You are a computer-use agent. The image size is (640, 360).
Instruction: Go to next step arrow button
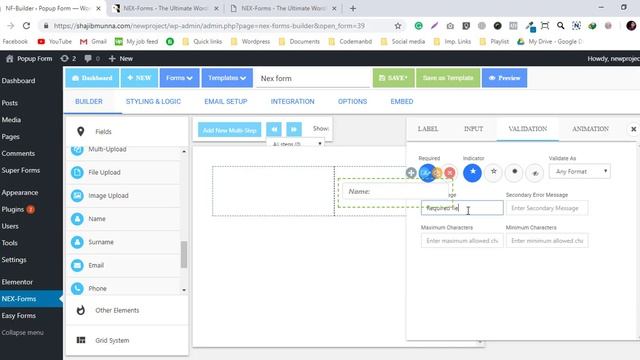pyautogui.click(x=294, y=130)
